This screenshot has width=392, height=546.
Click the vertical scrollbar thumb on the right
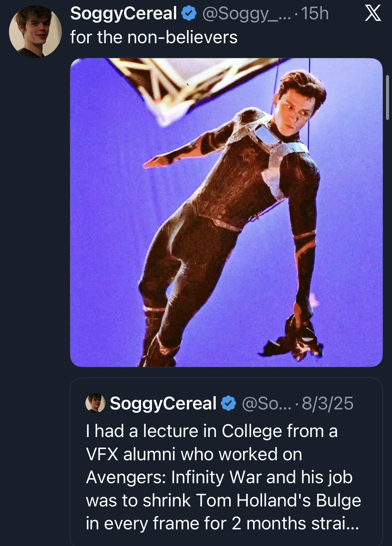(387, 97)
